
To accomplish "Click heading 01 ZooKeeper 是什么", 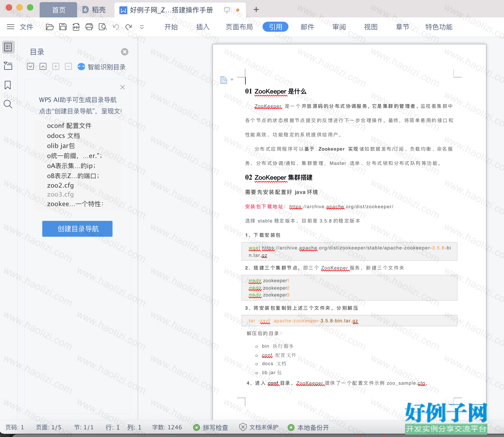I will pyautogui.click(x=276, y=91).
